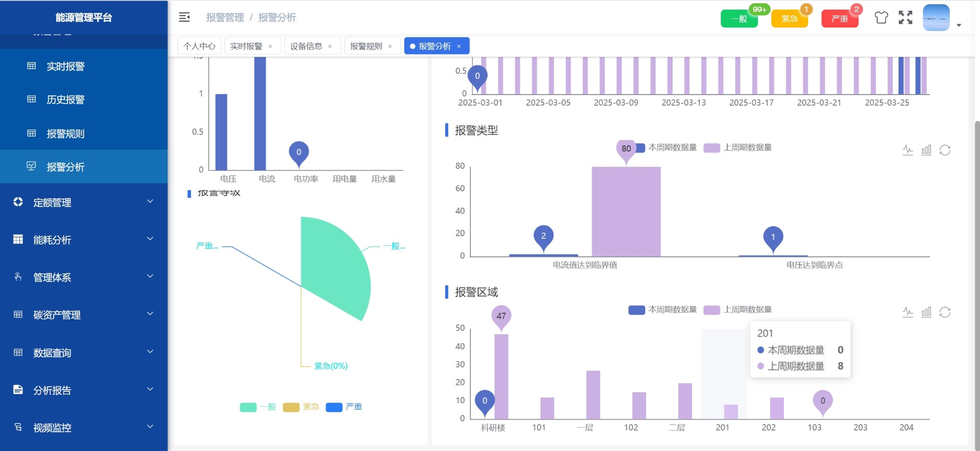Open the 一般 alarm badge button
Image resolution: width=980 pixels, height=451 pixels.
pyautogui.click(x=739, y=19)
